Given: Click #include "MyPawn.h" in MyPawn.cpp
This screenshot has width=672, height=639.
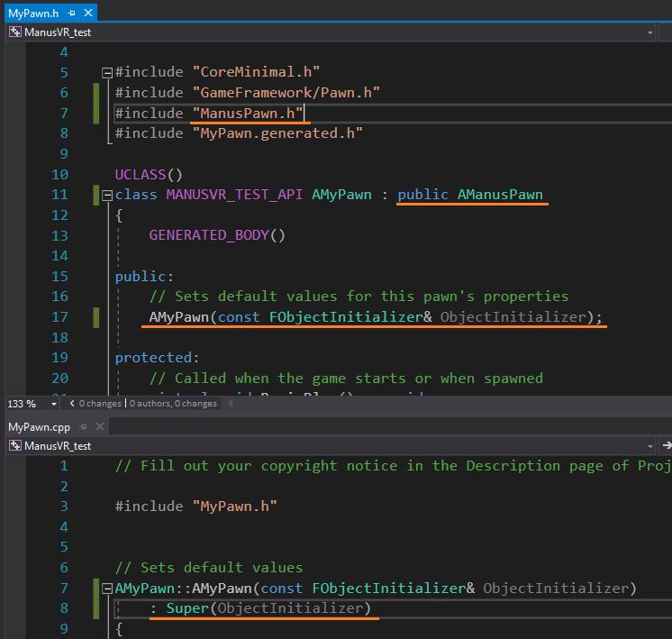Looking at the screenshot, I should [195, 507].
